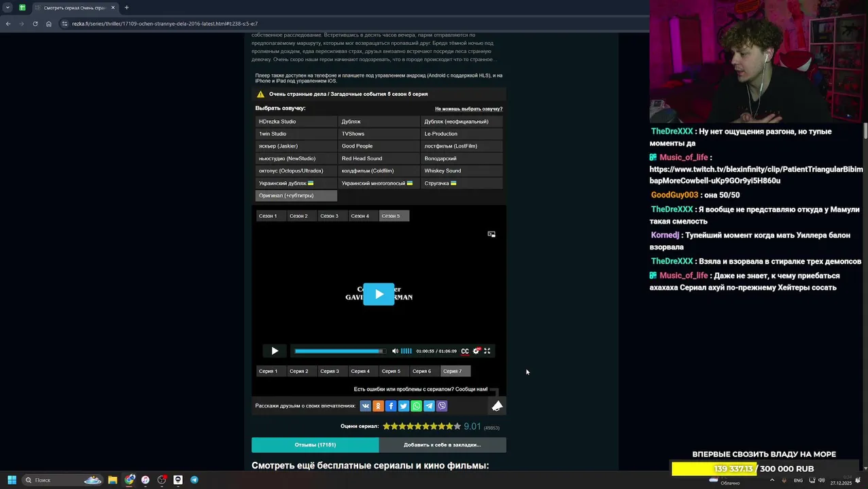Share on Viber
The image size is (868, 489).
point(442,406)
